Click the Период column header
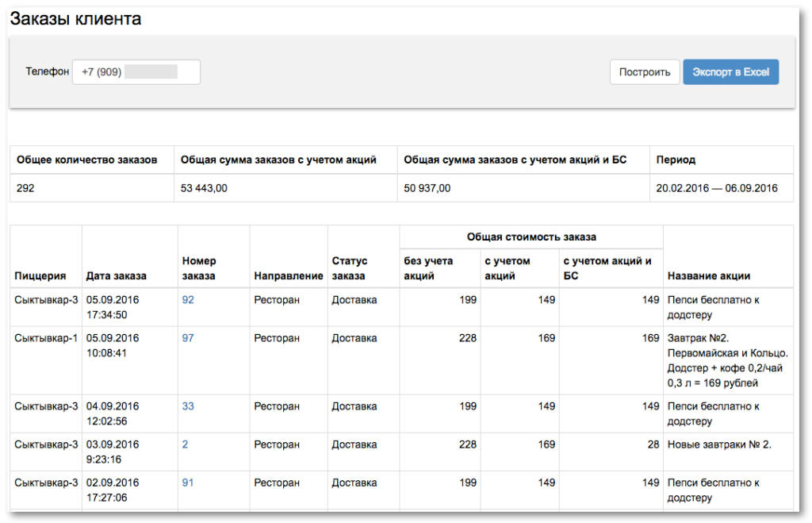 [676, 160]
